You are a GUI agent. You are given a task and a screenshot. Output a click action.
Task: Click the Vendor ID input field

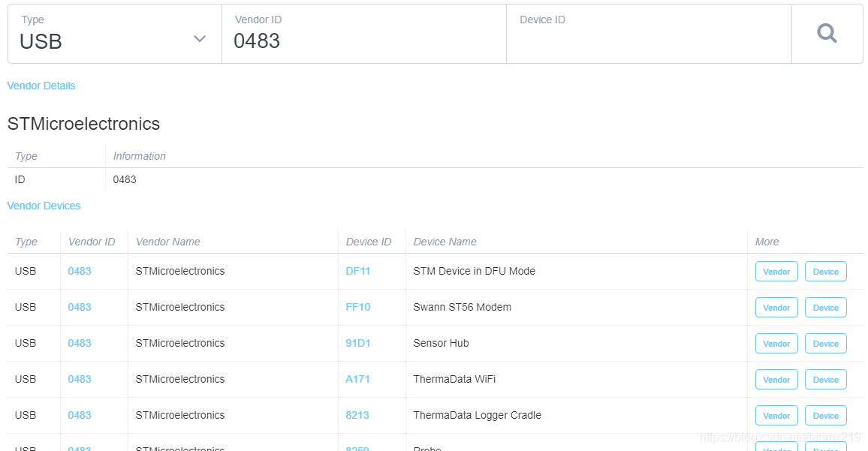click(363, 34)
